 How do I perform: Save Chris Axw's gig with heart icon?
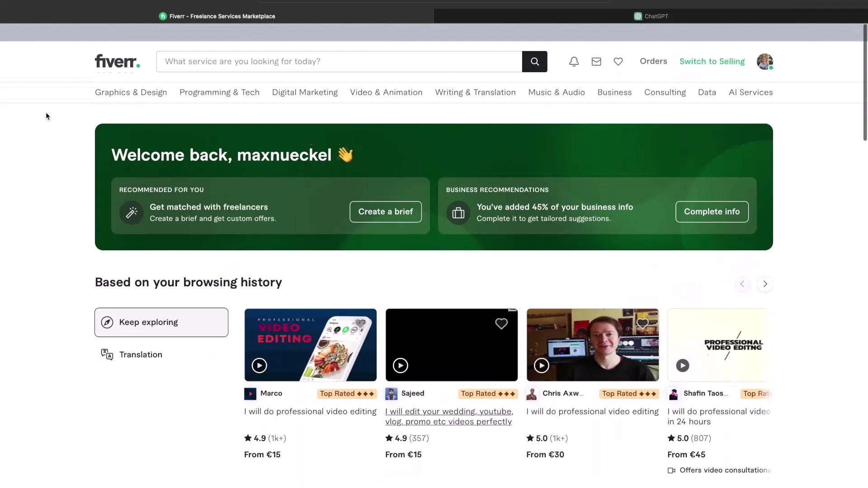(642, 324)
